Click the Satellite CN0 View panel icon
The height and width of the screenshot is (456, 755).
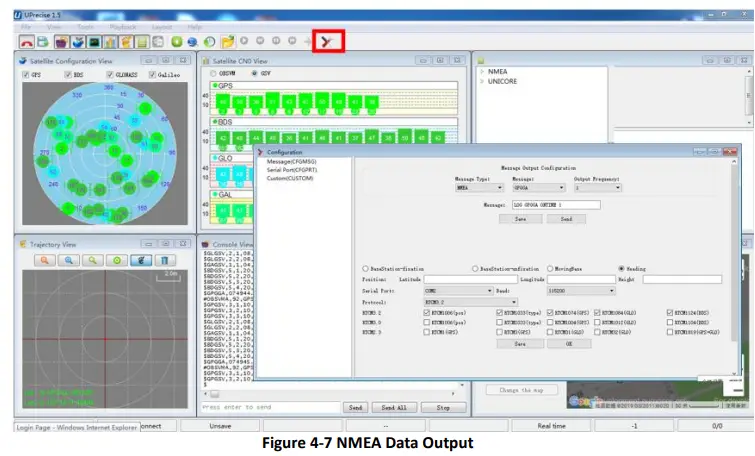tap(206, 61)
